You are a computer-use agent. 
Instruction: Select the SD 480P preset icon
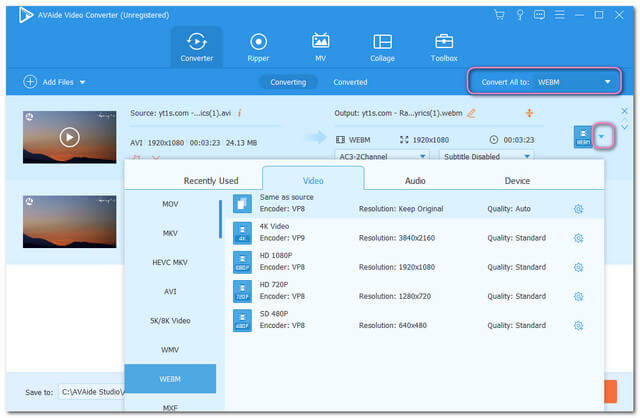pos(242,320)
